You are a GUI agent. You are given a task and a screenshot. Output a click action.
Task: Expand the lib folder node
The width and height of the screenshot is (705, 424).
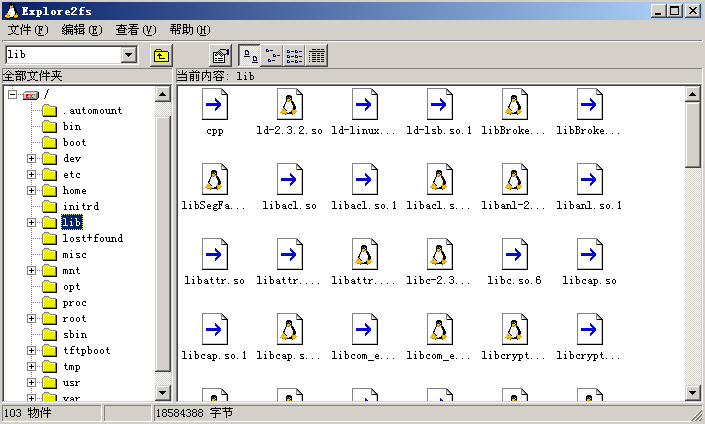[x=31, y=223]
